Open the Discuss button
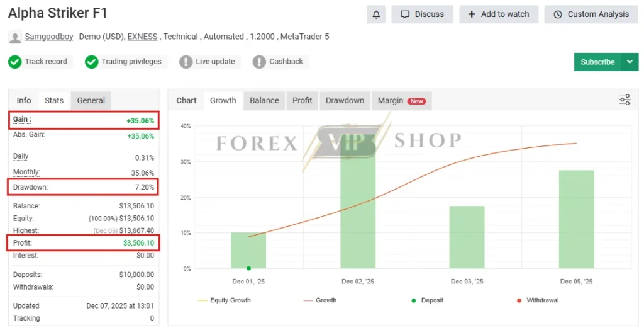Viewport: 644px width, 330px height. [x=422, y=14]
